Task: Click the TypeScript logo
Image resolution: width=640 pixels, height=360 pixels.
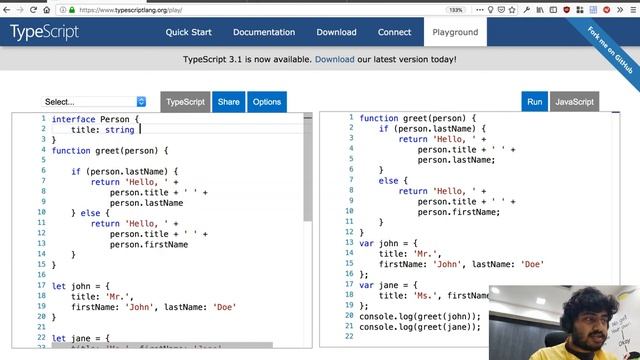Action: tap(44, 32)
